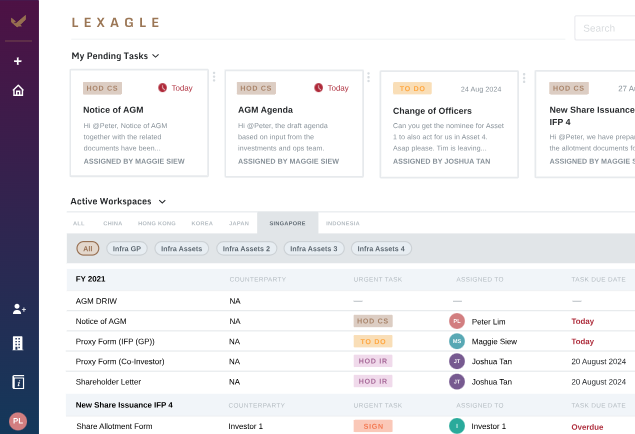Click 24 Aug 2024 date on Change of Officers card
Viewport: 635px width, 434px height.
(x=481, y=89)
